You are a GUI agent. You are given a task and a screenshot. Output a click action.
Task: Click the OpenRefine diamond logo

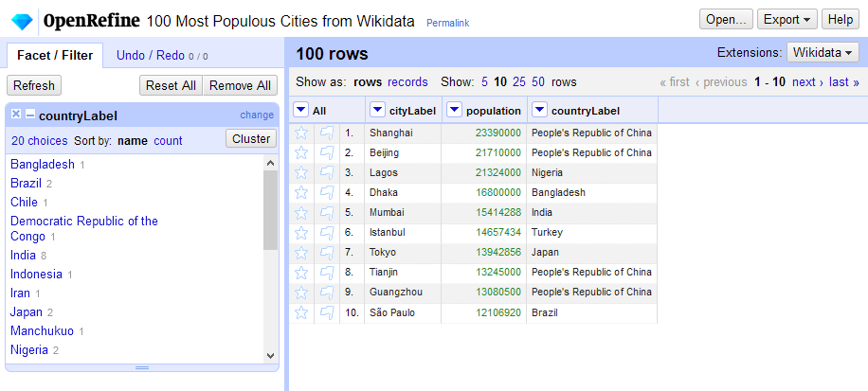pyautogui.click(x=22, y=22)
